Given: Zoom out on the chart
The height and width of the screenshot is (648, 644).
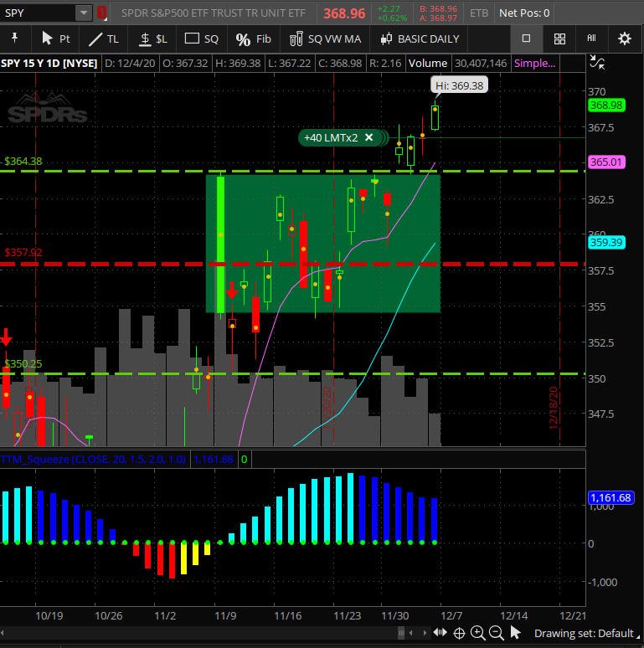Looking at the screenshot, I should point(497,633).
